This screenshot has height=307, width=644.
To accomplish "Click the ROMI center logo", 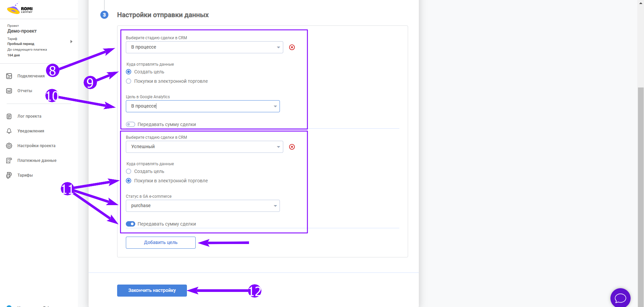I will [20, 9].
